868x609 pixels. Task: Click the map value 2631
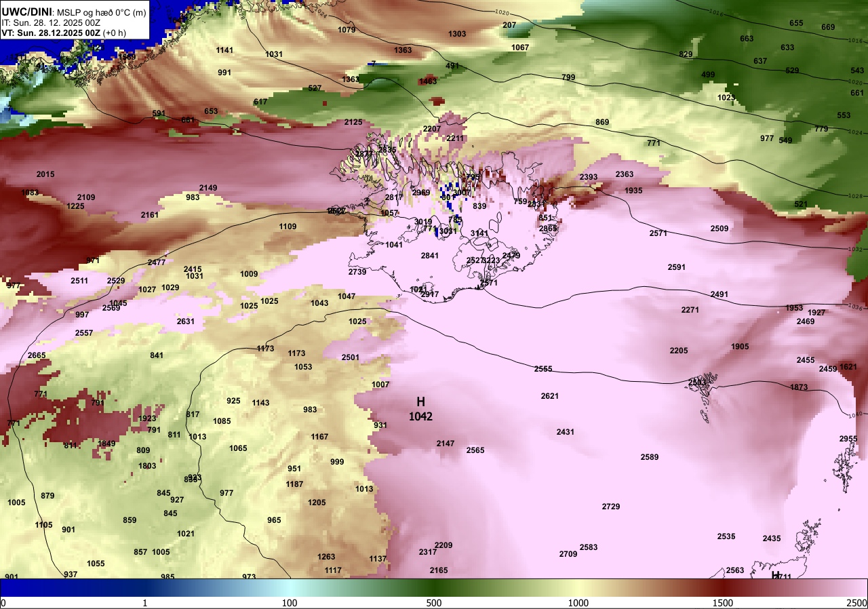[186, 321]
